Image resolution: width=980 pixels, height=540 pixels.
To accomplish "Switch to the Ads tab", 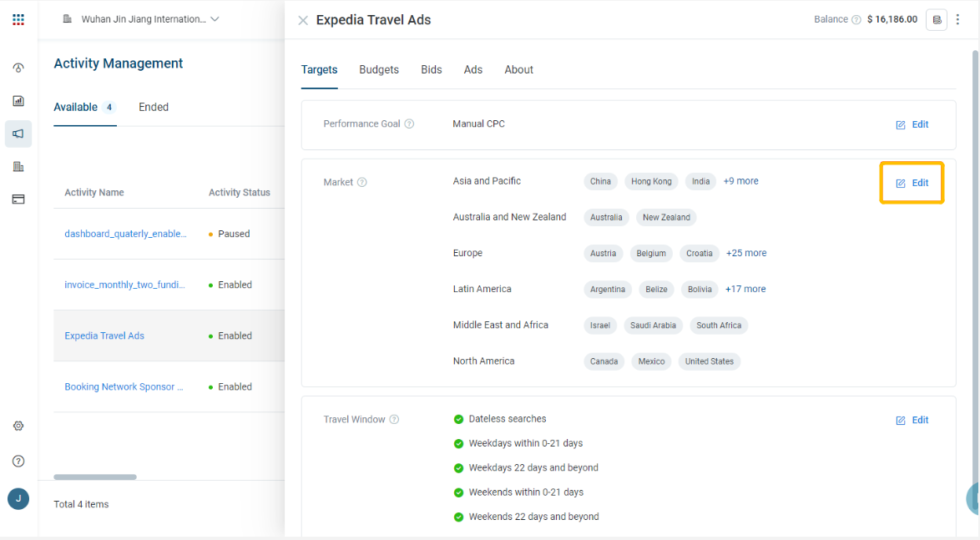I will point(473,70).
